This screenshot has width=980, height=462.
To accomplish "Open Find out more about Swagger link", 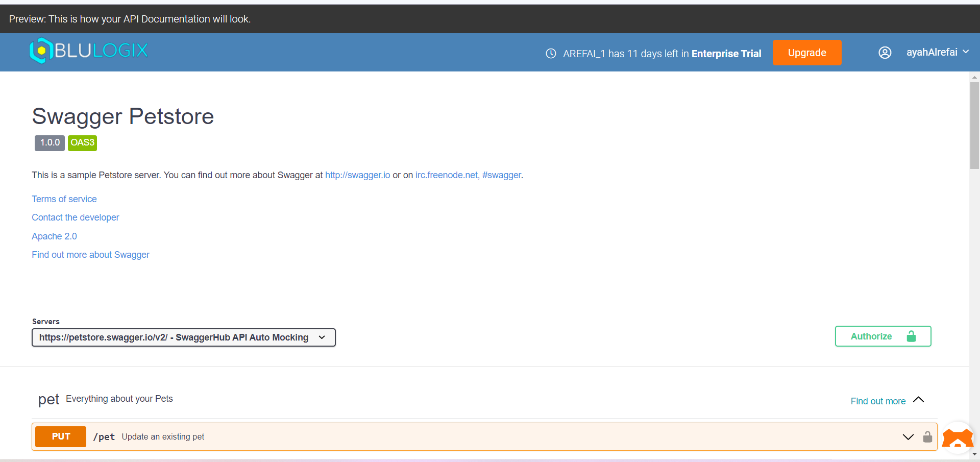I will pos(90,255).
